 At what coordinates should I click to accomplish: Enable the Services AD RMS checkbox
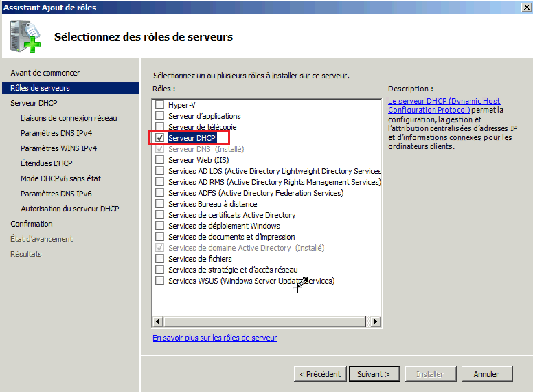click(x=159, y=182)
